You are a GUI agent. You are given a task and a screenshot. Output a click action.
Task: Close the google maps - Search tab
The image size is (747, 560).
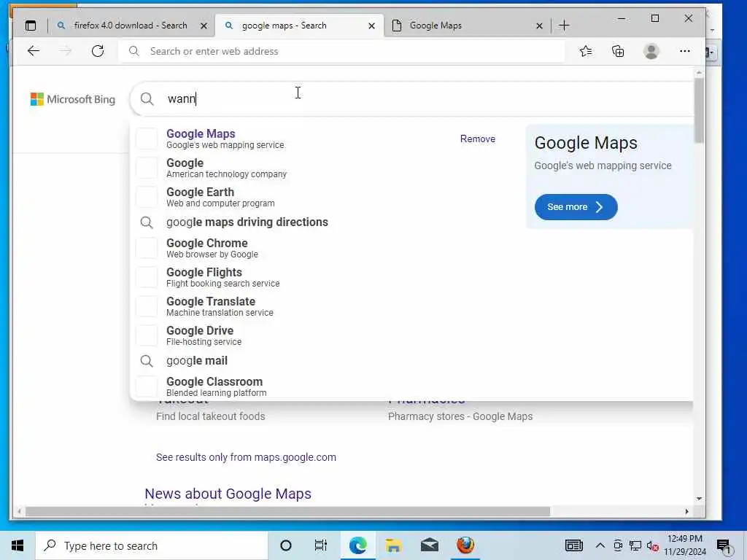tap(371, 26)
